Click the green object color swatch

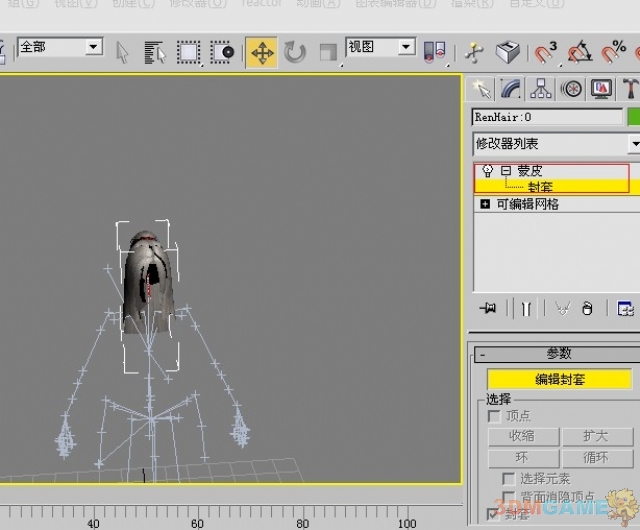tap(633, 117)
